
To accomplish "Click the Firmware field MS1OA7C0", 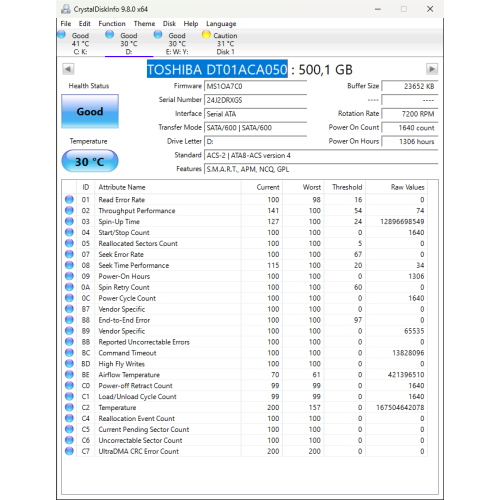I will [255, 86].
